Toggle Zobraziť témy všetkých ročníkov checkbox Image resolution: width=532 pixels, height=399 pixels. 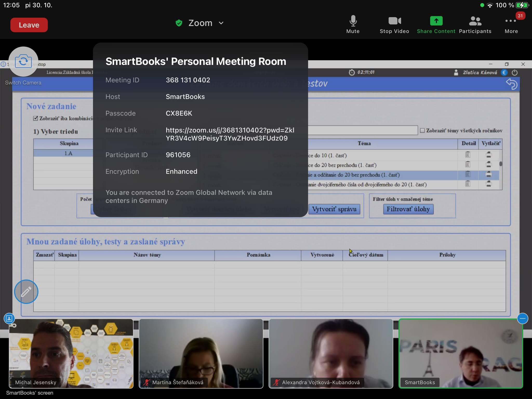tap(422, 130)
